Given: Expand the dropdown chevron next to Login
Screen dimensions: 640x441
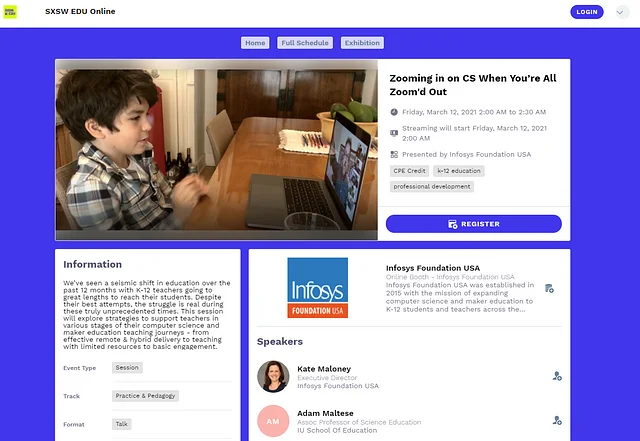Looking at the screenshot, I should [x=620, y=12].
